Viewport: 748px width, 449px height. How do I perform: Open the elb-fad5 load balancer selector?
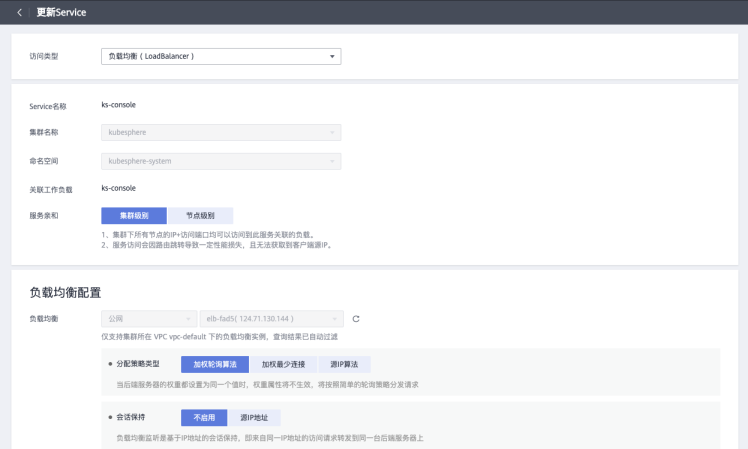coord(272,319)
